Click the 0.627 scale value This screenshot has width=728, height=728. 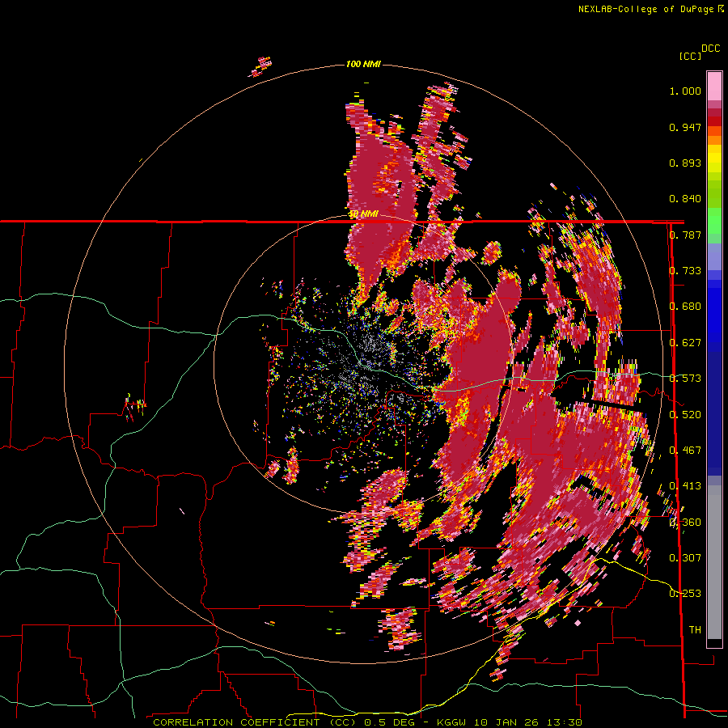click(x=685, y=343)
